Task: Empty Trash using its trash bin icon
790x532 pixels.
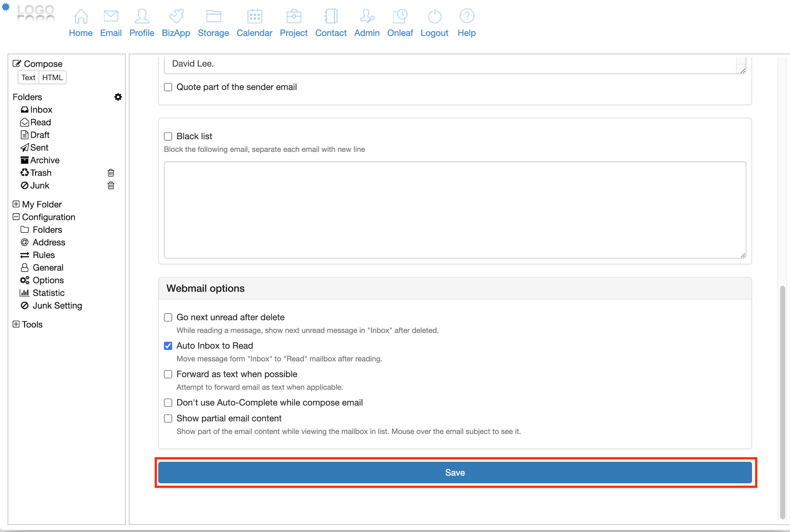Action: (x=111, y=173)
